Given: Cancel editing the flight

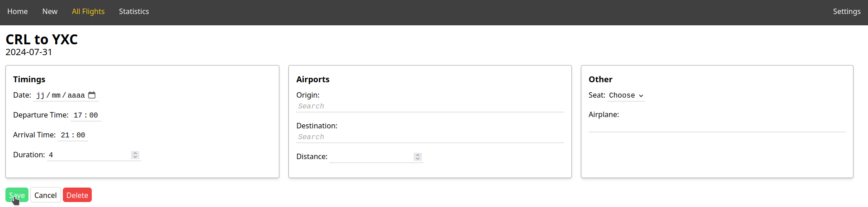Looking at the screenshot, I should [x=46, y=195].
